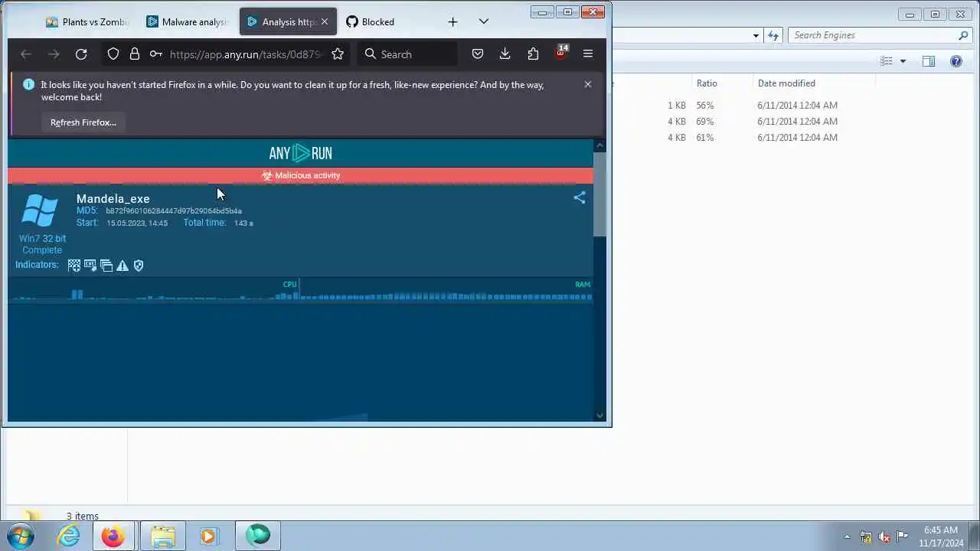Switch to the Malware analysis tab
The width and height of the screenshot is (980, 551).
coord(186,22)
